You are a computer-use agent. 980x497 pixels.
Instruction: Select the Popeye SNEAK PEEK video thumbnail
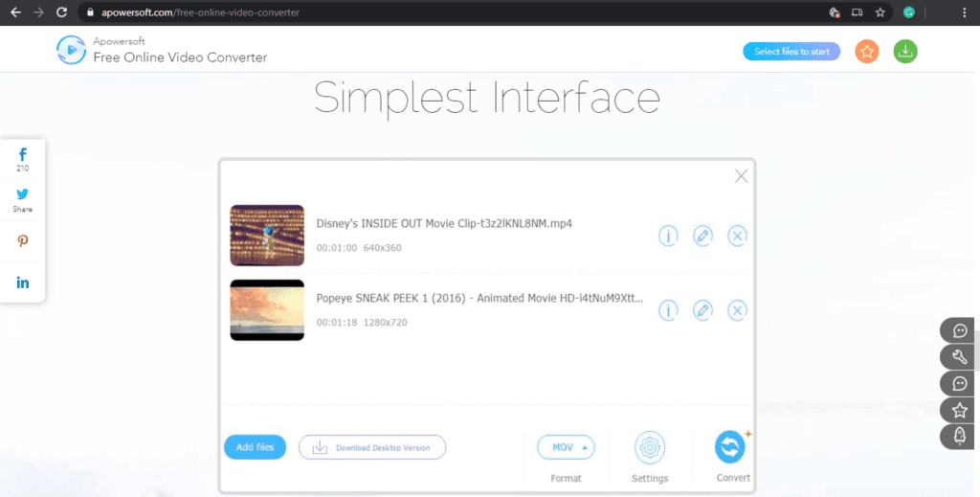267,310
